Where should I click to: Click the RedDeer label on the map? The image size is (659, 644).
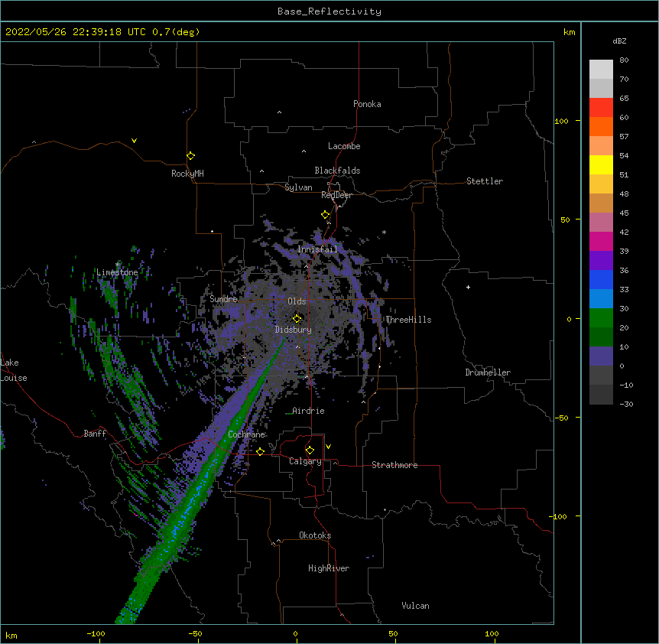click(336, 195)
